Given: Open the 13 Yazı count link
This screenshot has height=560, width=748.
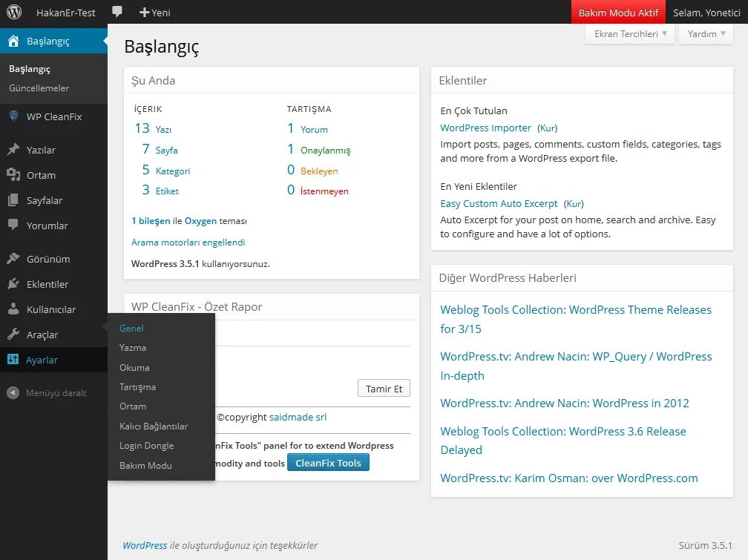Looking at the screenshot, I should [x=153, y=129].
